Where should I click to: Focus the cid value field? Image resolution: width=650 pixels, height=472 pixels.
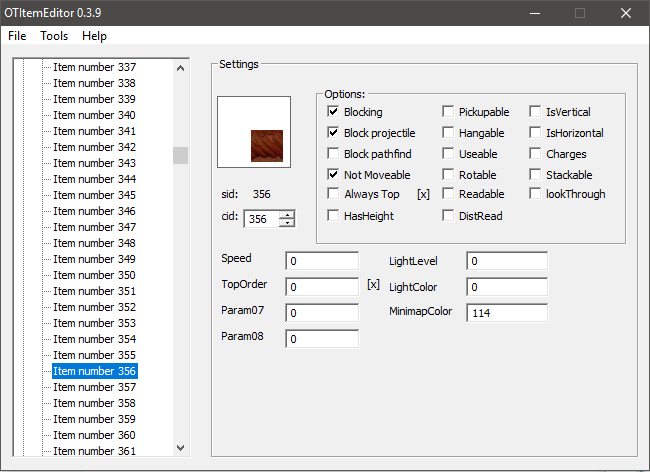pyautogui.click(x=262, y=219)
